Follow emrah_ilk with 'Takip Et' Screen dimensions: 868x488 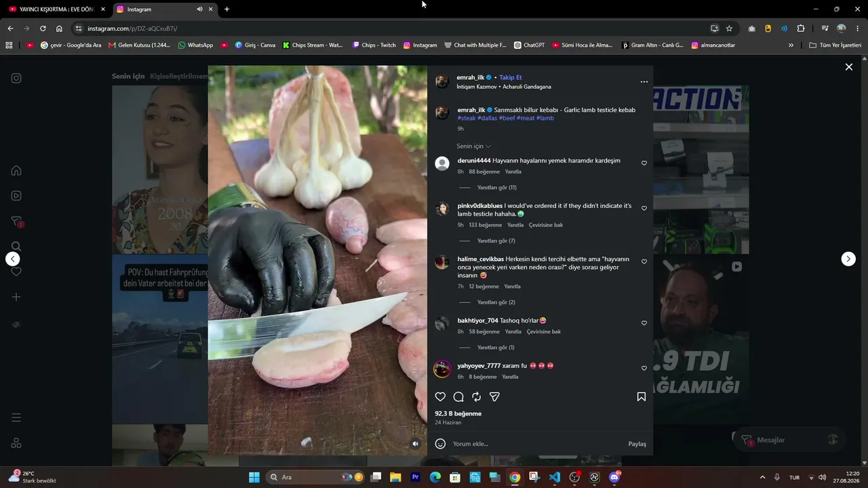[x=511, y=77]
